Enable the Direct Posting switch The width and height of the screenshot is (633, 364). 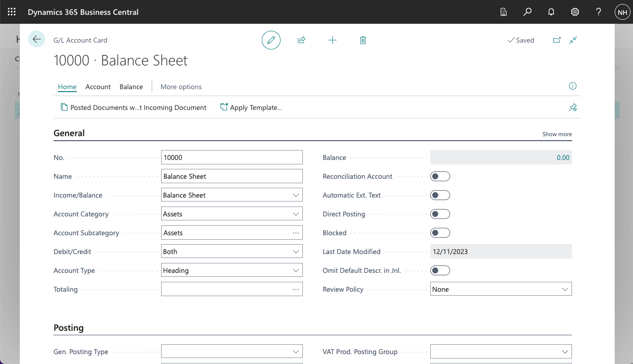440,214
